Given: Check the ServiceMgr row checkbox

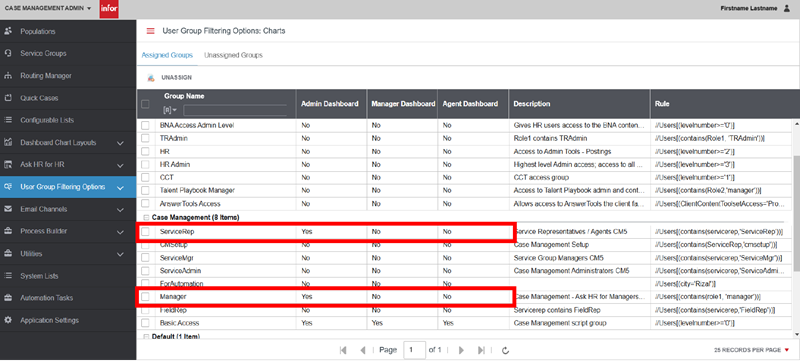Looking at the screenshot, I should point(145,257).
